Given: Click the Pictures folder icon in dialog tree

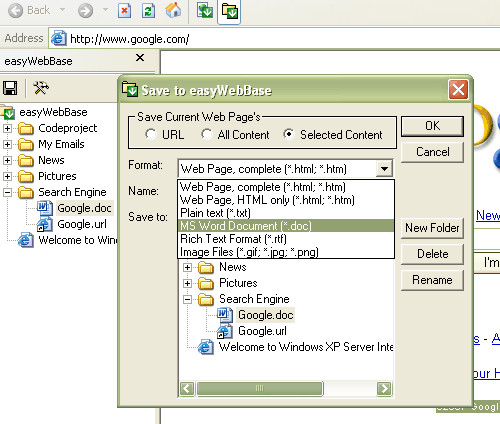Looking at the screenshot, I should [x=206, y=283].
